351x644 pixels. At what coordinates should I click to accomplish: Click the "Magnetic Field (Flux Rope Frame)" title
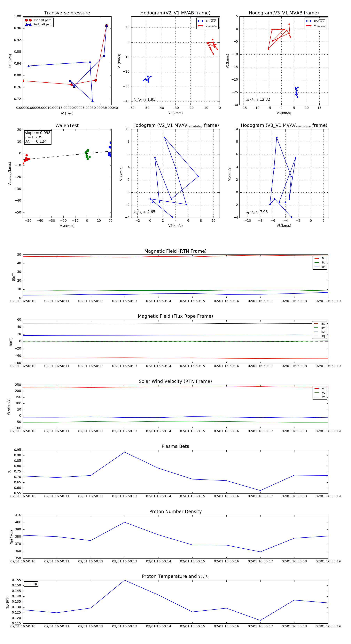[175, 316]
